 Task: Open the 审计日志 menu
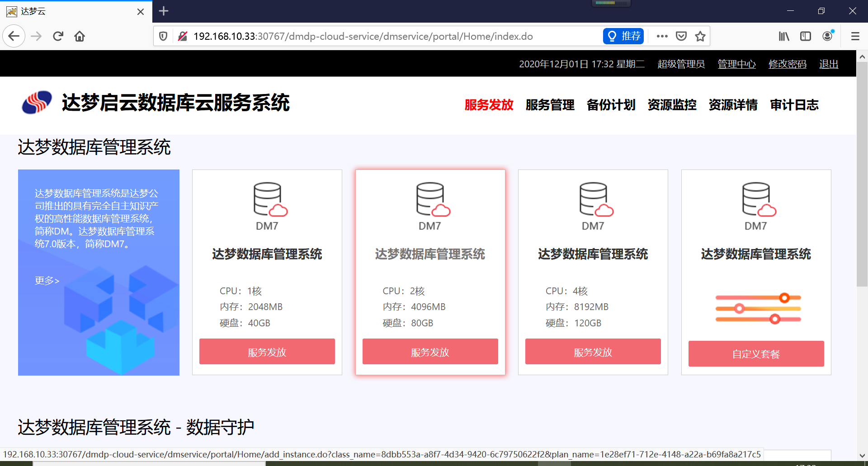(794, 105)
